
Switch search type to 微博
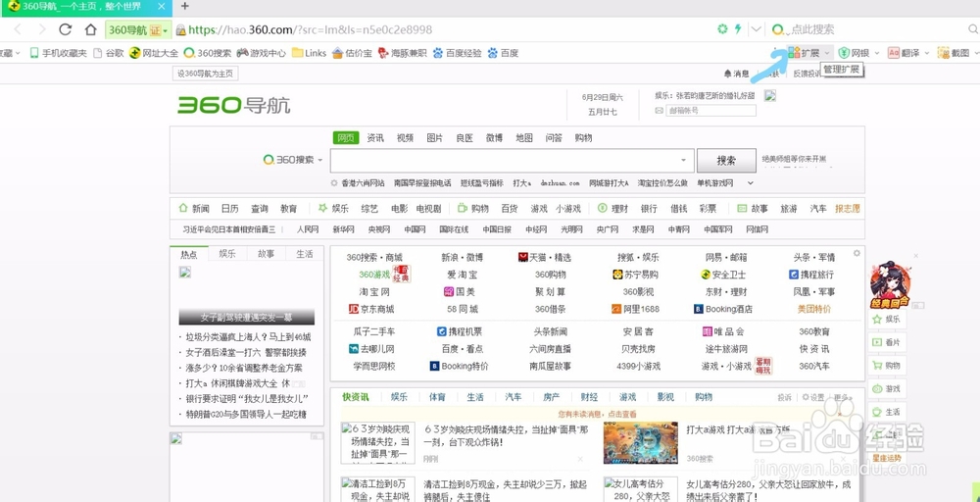click(494, 138)
